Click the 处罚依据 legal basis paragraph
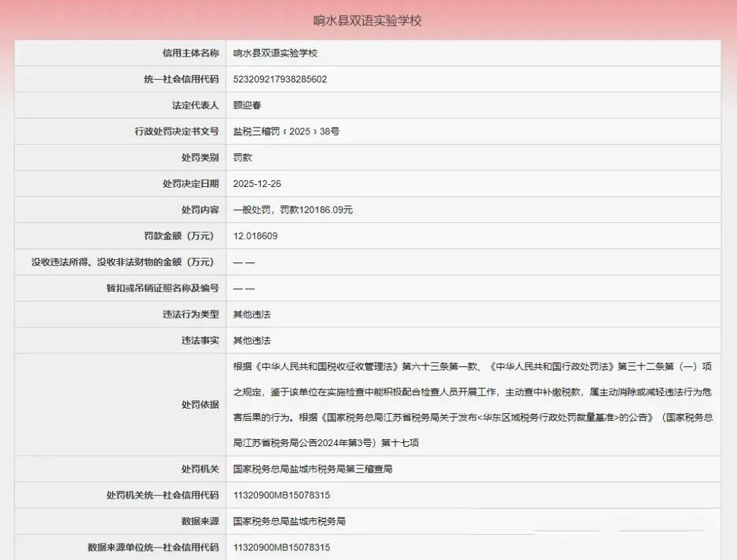This screenshot has height=560, width=737. click(x=473, y=404)
